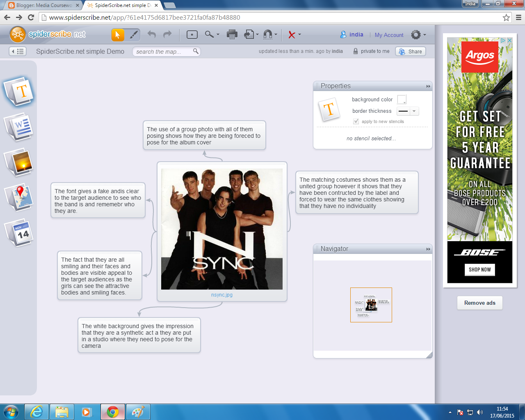Open the border thickness dropdown
Image resolution: width=525 pixels, height=420 pixels.
pyautogui.click(x=408, y=111)
